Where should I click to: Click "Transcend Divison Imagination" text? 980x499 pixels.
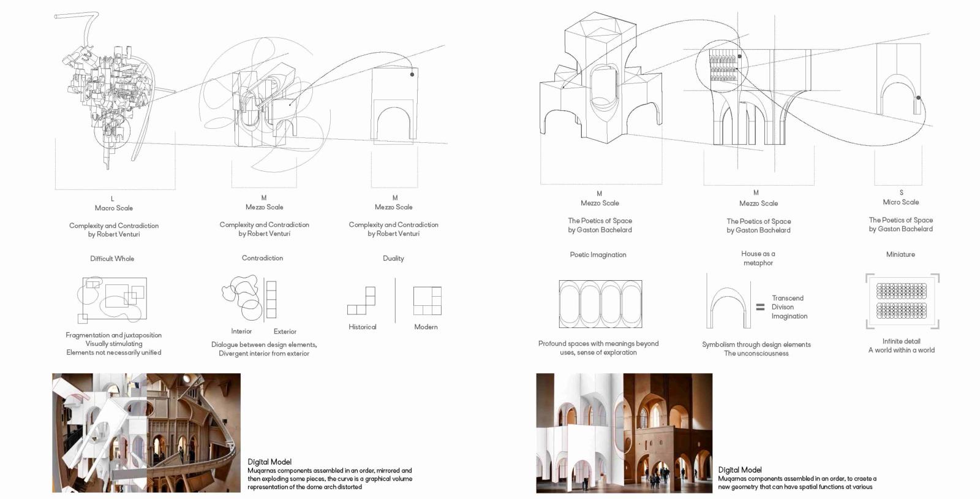789,307
